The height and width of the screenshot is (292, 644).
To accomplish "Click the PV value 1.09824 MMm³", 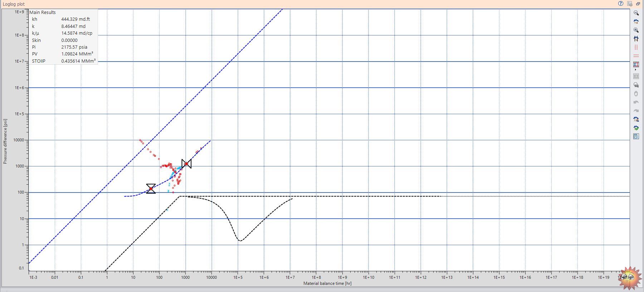I will 77,54.
